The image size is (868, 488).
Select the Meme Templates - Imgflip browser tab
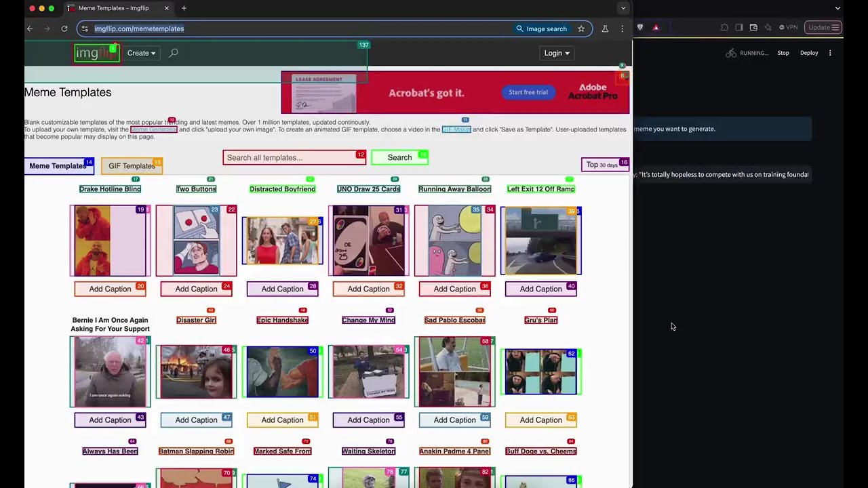tap(119, 8)
